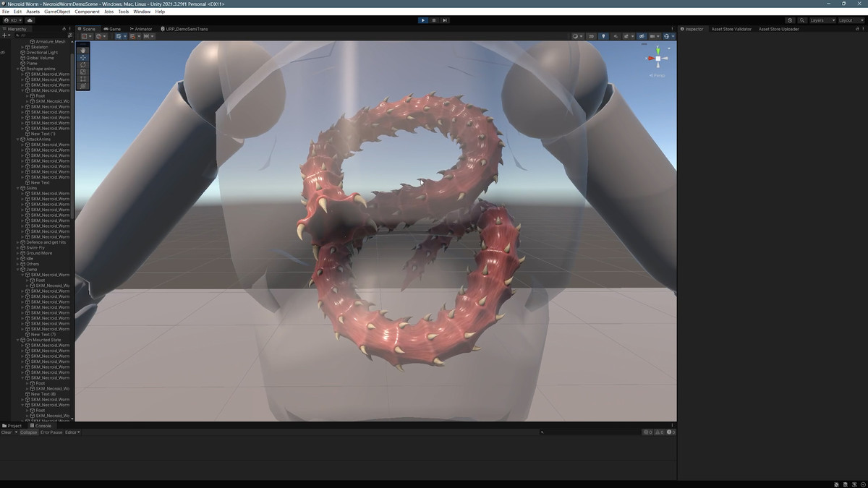This screenshot has height=488, width=868.
Task: Toggle 2D view mode in Scene
Action: (591, 36)
